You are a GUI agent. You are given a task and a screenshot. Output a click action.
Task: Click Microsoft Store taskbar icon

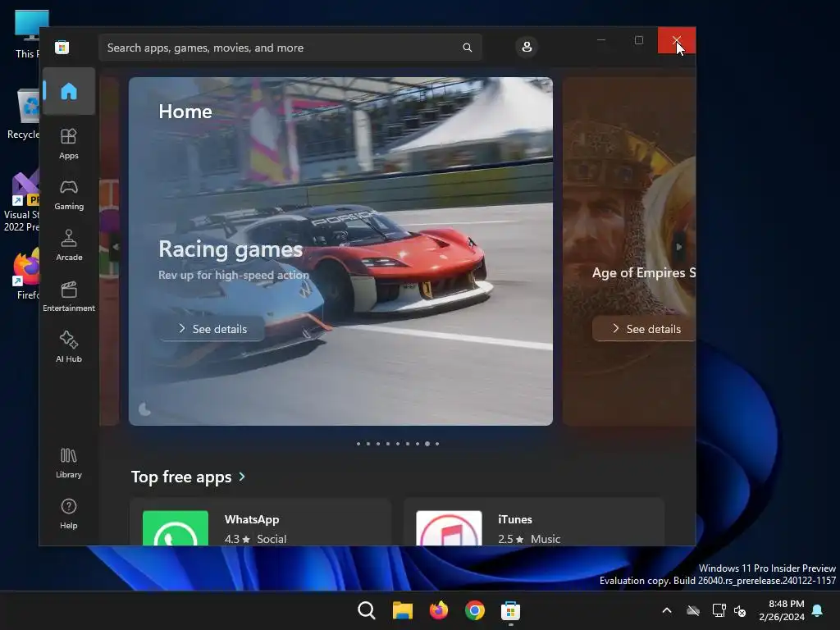coord(510,610)
